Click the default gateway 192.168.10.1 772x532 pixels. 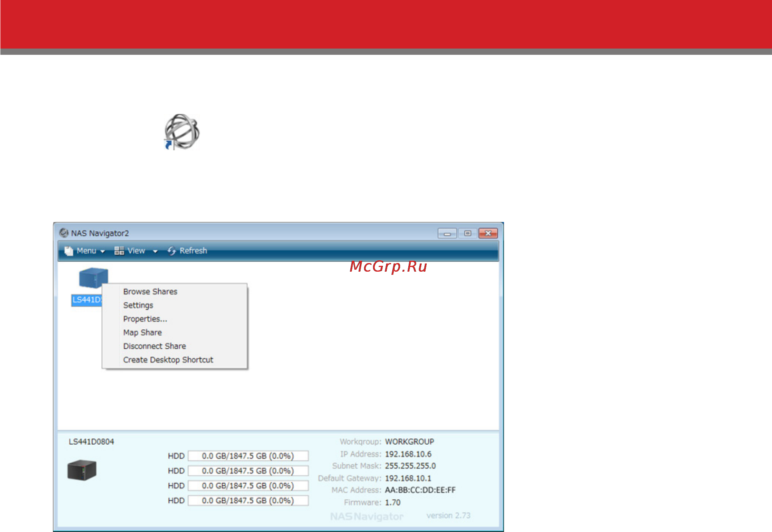[408, 478]
